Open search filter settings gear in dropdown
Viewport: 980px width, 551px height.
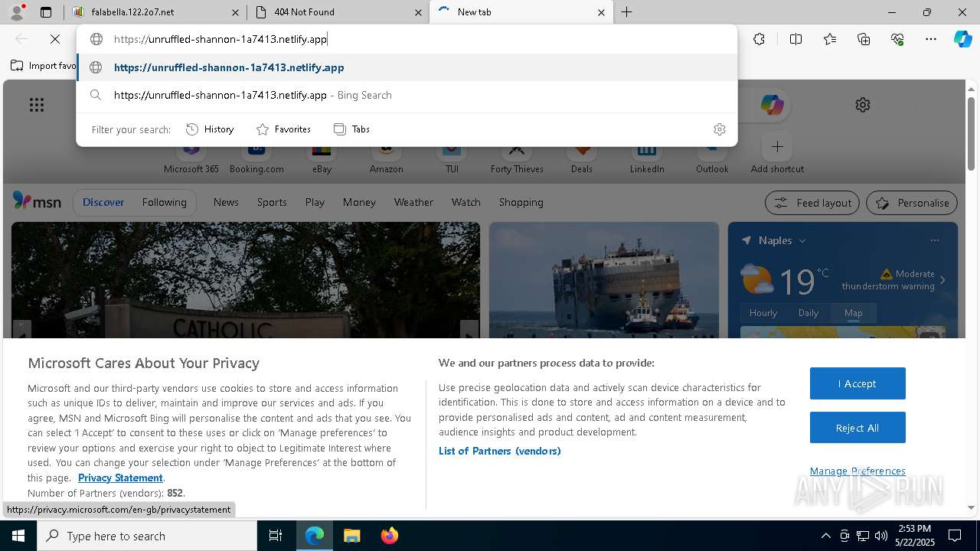(719, 129)
